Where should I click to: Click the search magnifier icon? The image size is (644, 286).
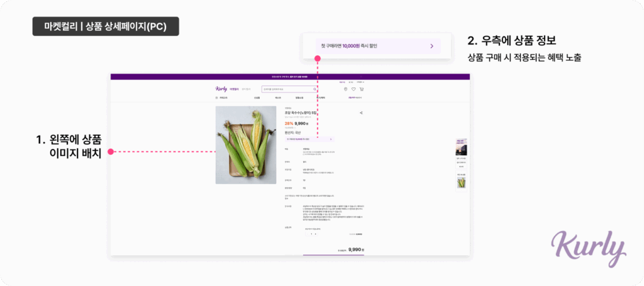click(314, 89)
